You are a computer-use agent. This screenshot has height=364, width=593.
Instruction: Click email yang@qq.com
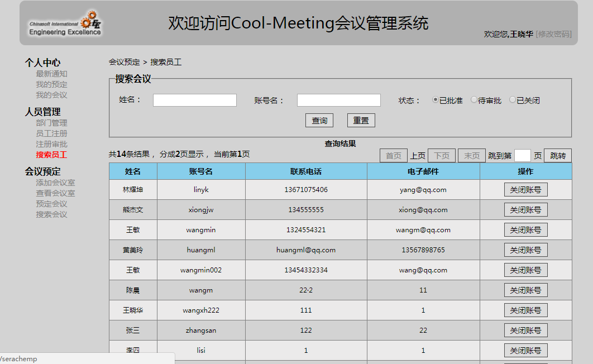[423, 189]
